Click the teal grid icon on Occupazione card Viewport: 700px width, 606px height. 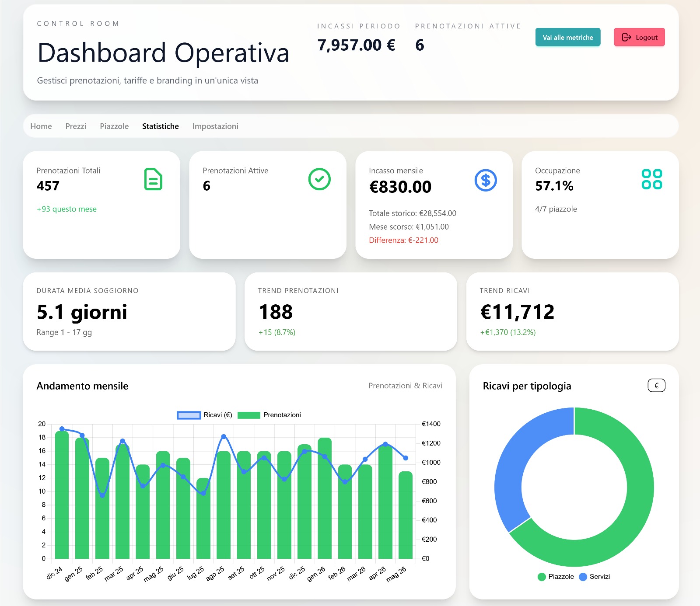tap(652, 179)
